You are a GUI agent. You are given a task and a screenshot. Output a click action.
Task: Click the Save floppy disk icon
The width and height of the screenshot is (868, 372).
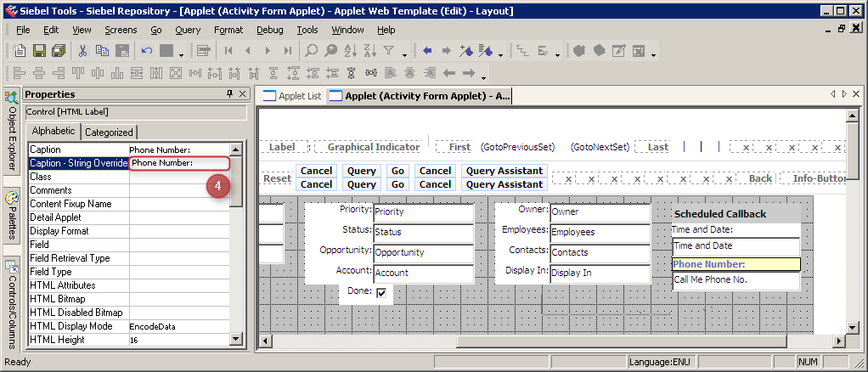[x=39, y=51]
